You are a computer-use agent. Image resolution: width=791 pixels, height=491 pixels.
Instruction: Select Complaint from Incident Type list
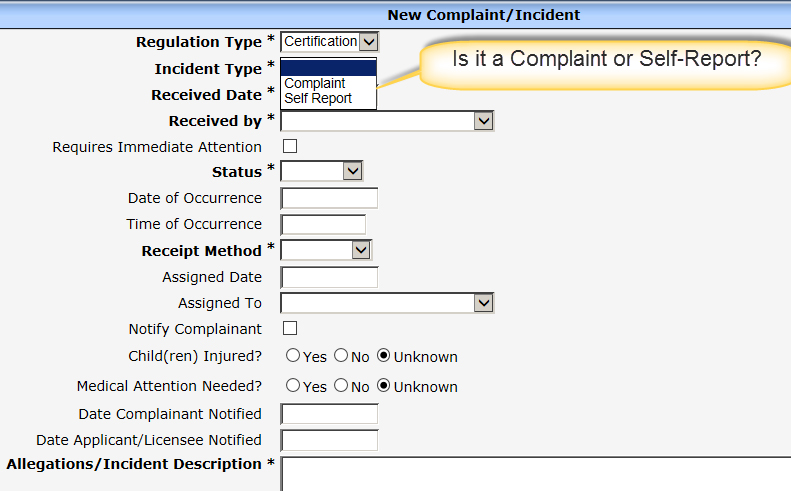315,84
